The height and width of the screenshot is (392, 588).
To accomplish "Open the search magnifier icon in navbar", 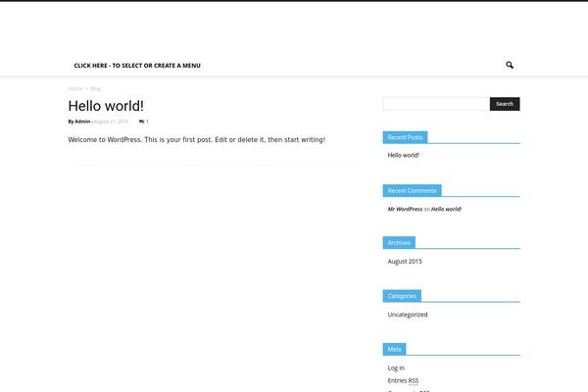I will (x=510, y=65).
